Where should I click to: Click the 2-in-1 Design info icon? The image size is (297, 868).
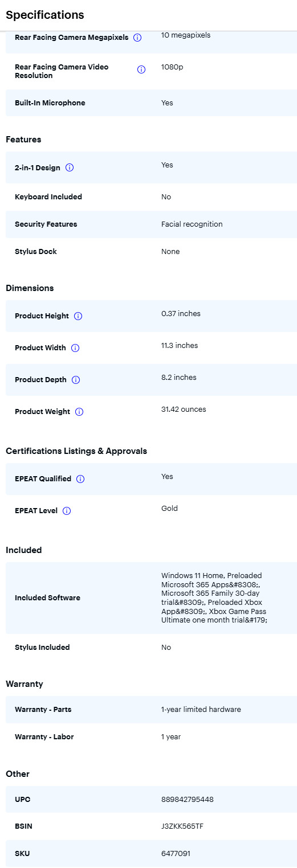(x=70, y=167)
